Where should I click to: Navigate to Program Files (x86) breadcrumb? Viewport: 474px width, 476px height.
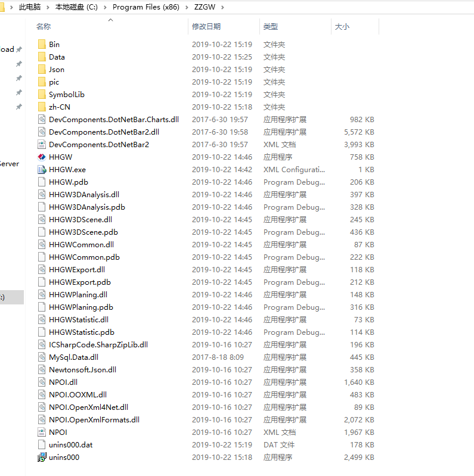[x=146, y=7]
